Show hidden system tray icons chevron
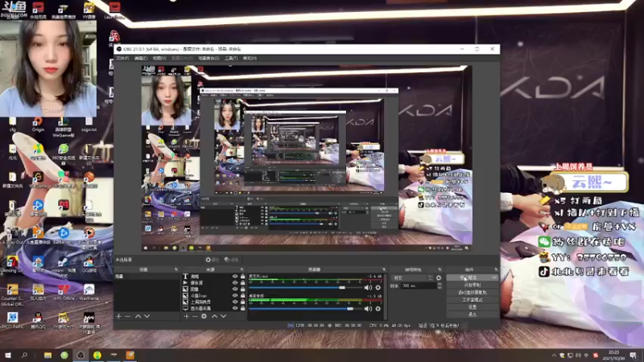The height and width of the screenshot is (362, 644). pos(554,356)
